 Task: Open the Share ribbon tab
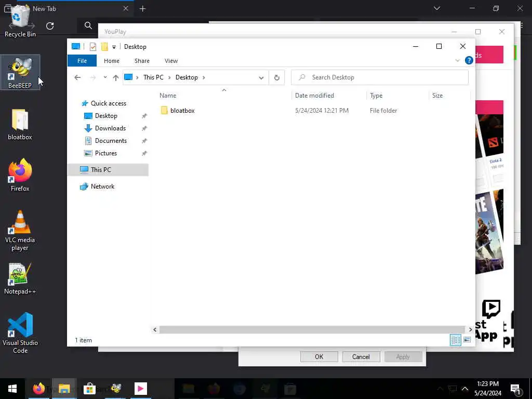[x=142, y=61]
